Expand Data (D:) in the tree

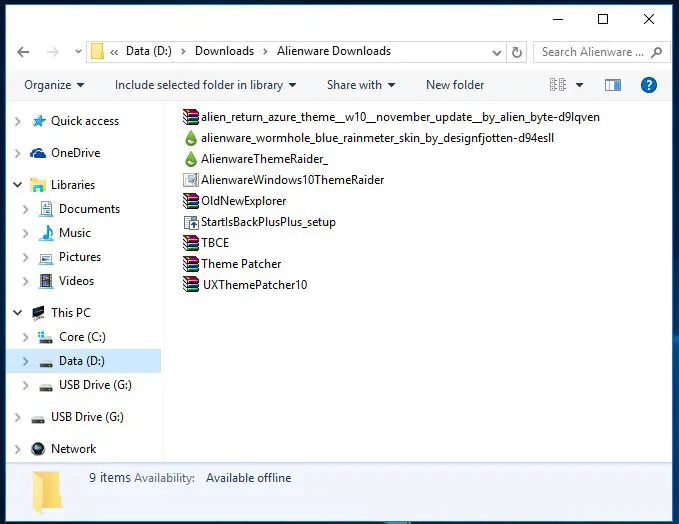click(x=25, y=361)
